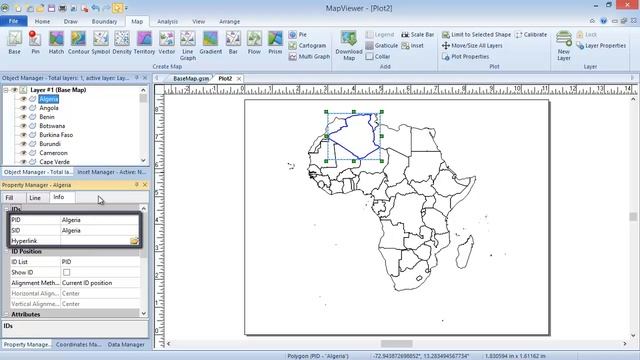The width and height of the screenshot is (640, 360).
Task: Select the Gradient map tool
Action: pyautogui.click(x=211, y=42)
